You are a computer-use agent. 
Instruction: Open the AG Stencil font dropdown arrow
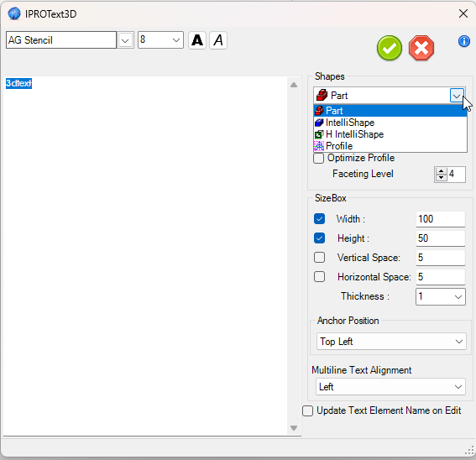(125, 40)
